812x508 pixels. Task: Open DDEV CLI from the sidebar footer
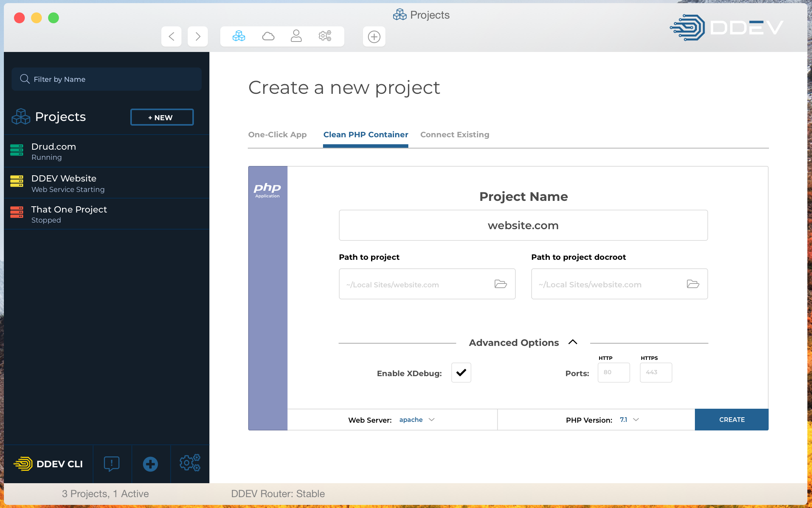[x=48, y=464]
